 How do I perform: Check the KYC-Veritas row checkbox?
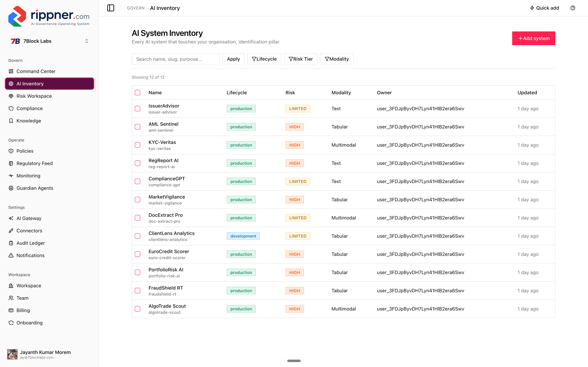[138, 145]
